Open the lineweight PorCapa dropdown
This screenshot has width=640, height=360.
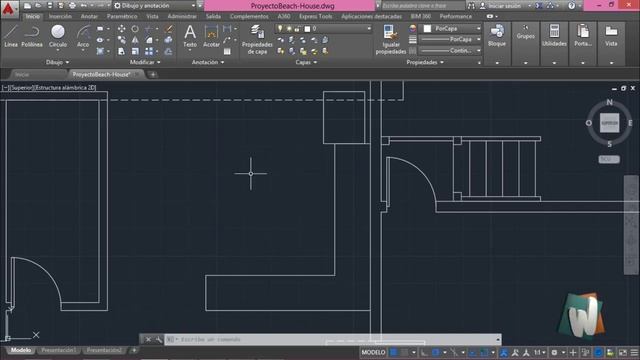[x=451, y=40]
